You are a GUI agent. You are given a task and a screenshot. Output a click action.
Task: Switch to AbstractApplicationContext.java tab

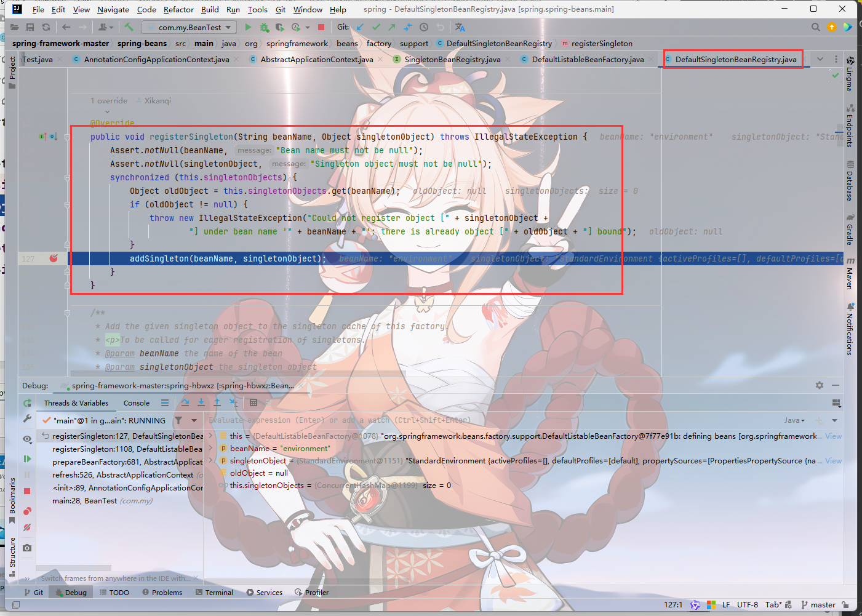point(317,59)
